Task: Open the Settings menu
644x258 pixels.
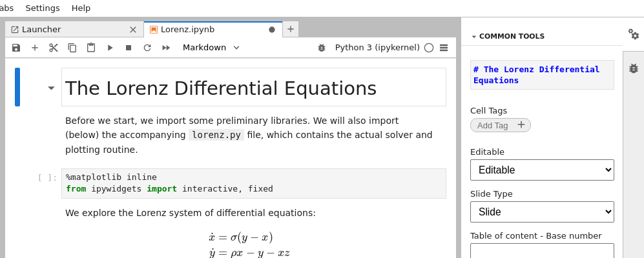Action: pyautogui.click(x=43, y=8)
